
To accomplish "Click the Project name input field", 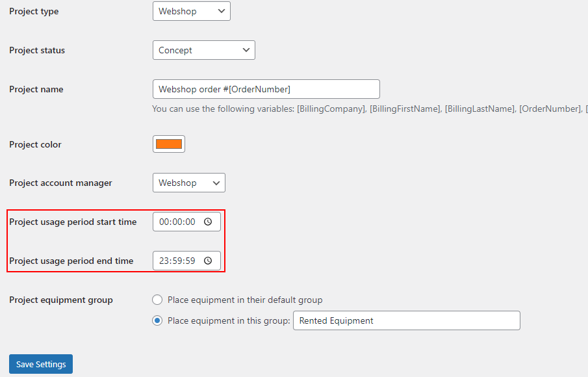I will point(266,89).
